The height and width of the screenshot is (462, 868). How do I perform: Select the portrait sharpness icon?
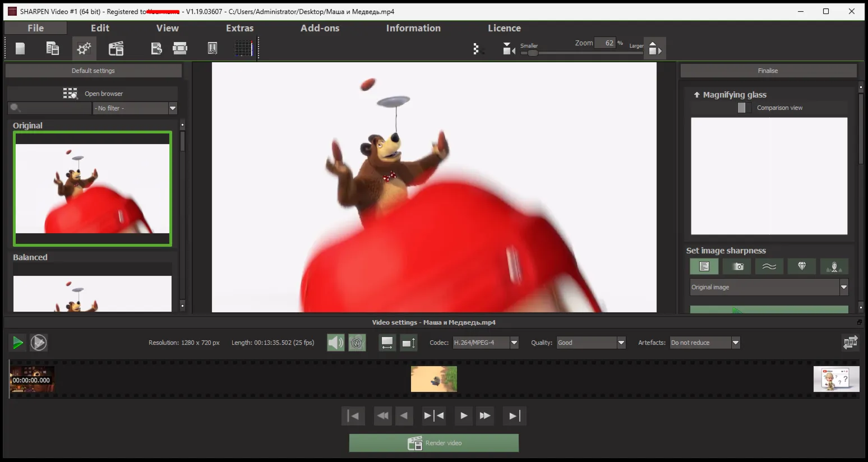tap(834, 266)
